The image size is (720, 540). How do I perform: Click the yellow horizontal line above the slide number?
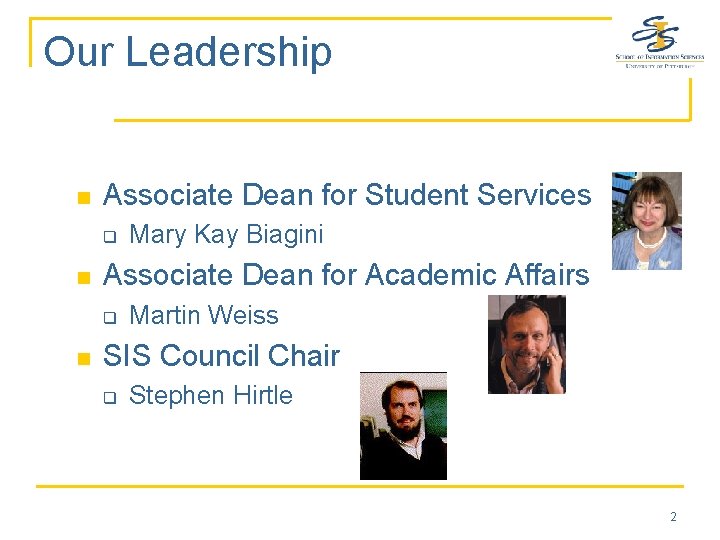coord(360,487)
